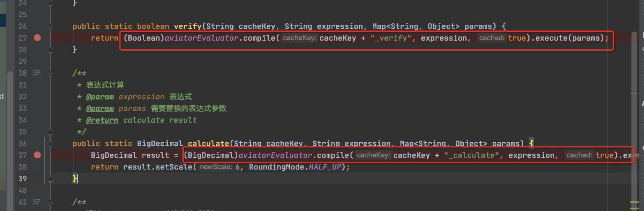Toggle rendered doc comment icon at line 30
The image size is (644, 211).
point(37,73)
